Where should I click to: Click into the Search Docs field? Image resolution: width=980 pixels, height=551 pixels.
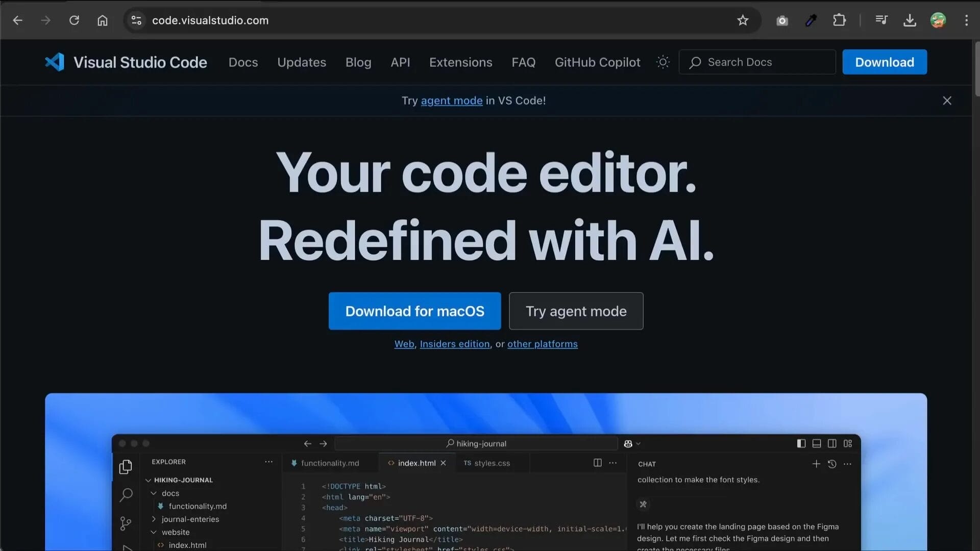click(757, 62)
